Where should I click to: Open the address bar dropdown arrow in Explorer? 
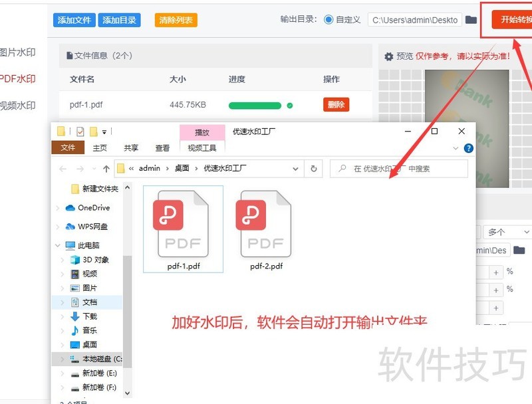point(296,169)
